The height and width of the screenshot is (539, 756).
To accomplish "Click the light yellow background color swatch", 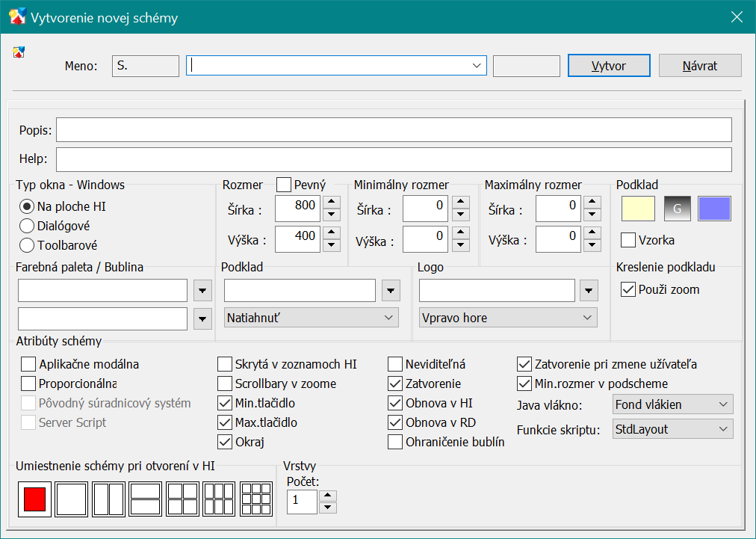I will [x=639, y=209].
